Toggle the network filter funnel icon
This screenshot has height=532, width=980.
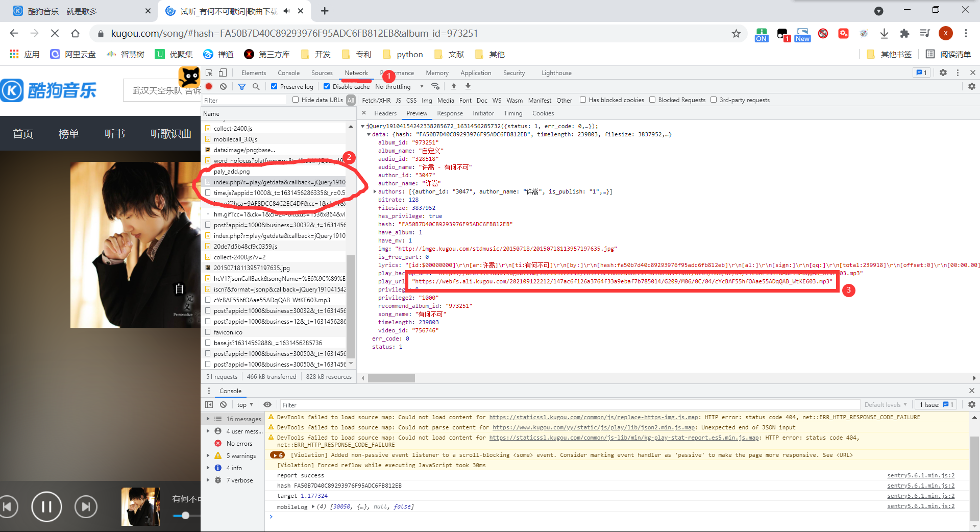242,87
